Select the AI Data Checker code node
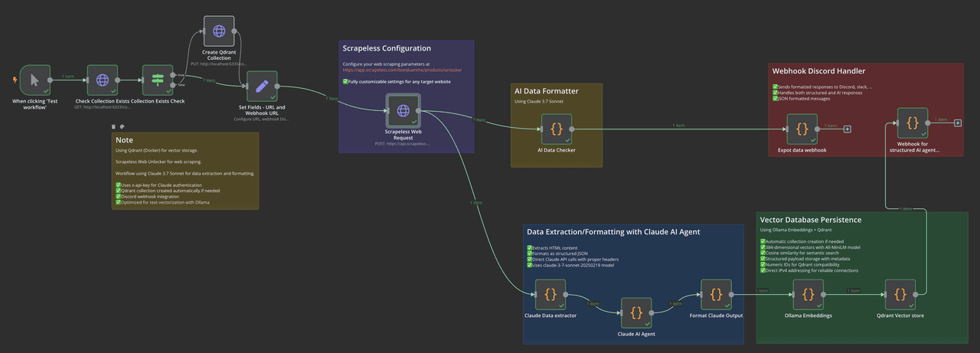This screenshot has width=980, height=353. point(557,129)
